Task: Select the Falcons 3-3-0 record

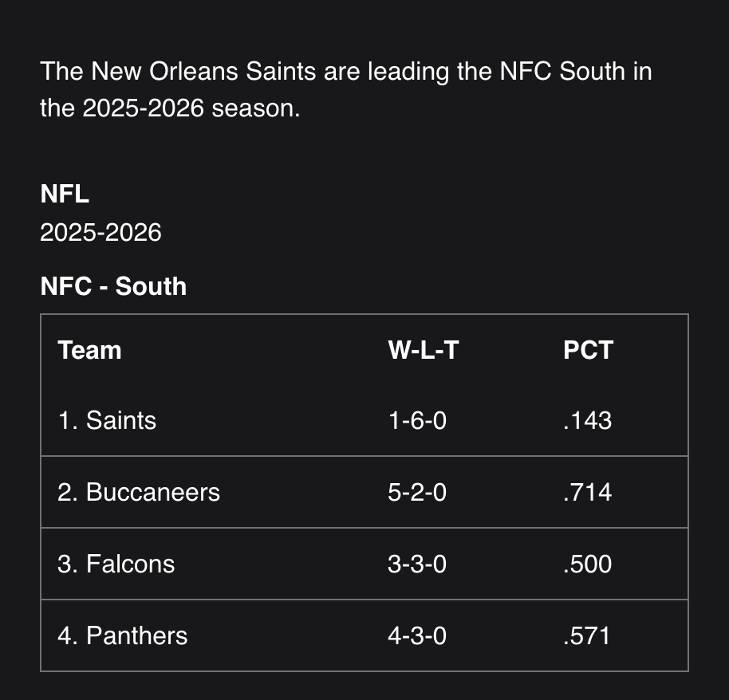Action: point(417,564)
